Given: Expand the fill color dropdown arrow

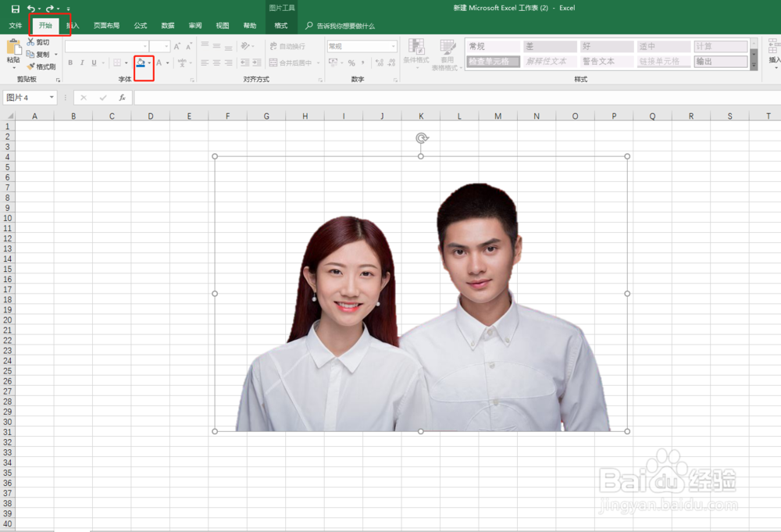Looking at the screenshot, I should tap(149, 62).
